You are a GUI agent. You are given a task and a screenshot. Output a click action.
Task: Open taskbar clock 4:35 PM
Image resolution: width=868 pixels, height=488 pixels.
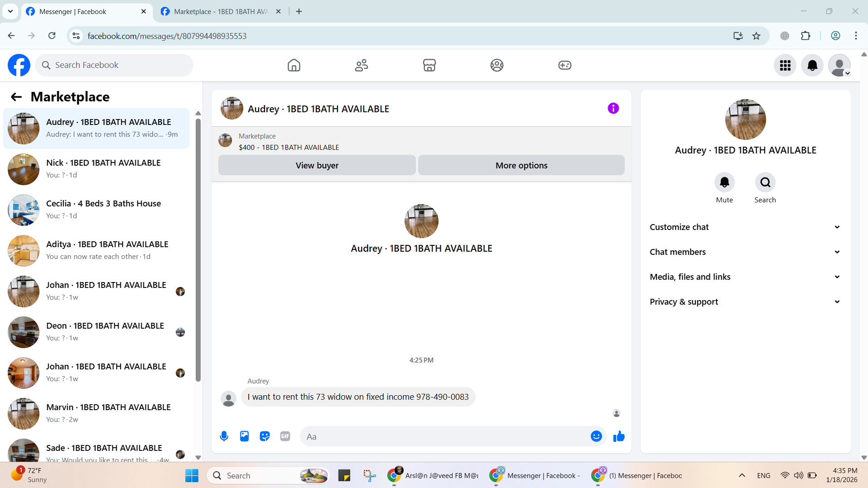click(842, 475)
